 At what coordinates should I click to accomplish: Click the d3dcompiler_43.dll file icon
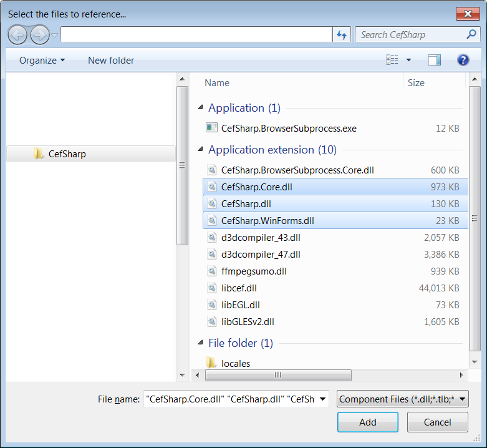pos(211,237)
